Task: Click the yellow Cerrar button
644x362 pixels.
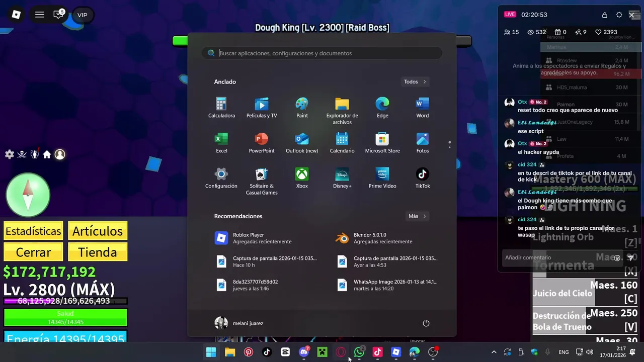Action: [33, 252]
